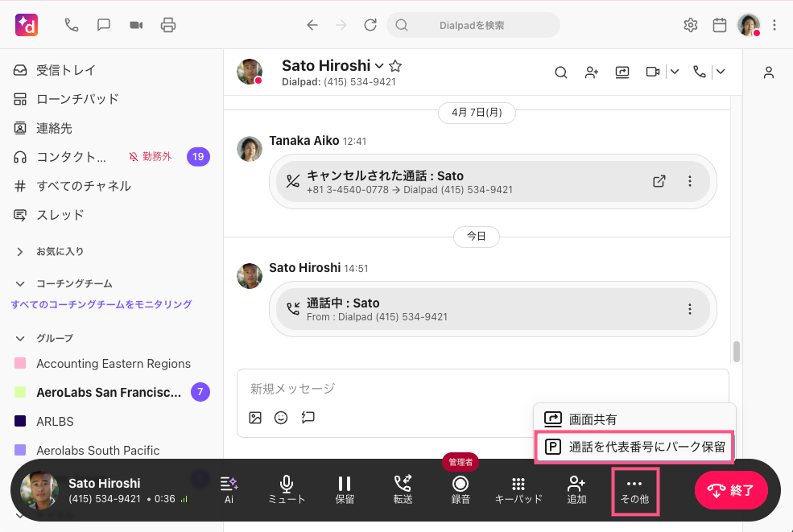This screenshot has height=532, width=793.
Task: Open the user profile avatar menu
Action: coord(749,25)
